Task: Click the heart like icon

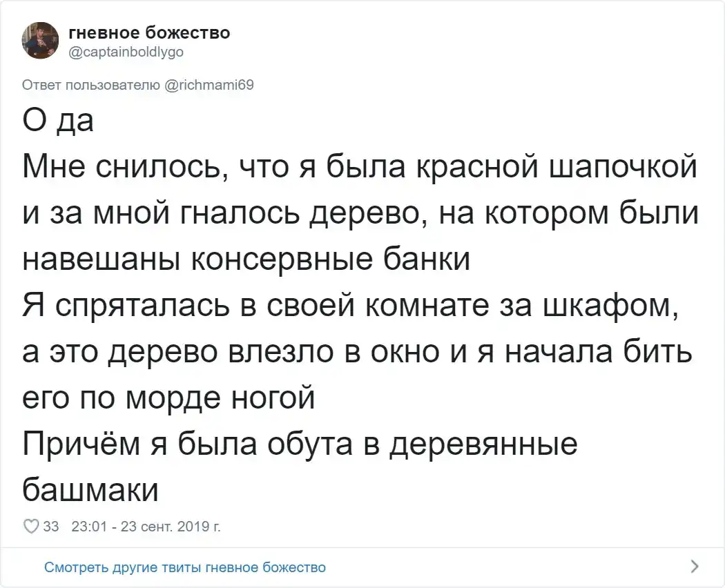Action: click(31, 527)
